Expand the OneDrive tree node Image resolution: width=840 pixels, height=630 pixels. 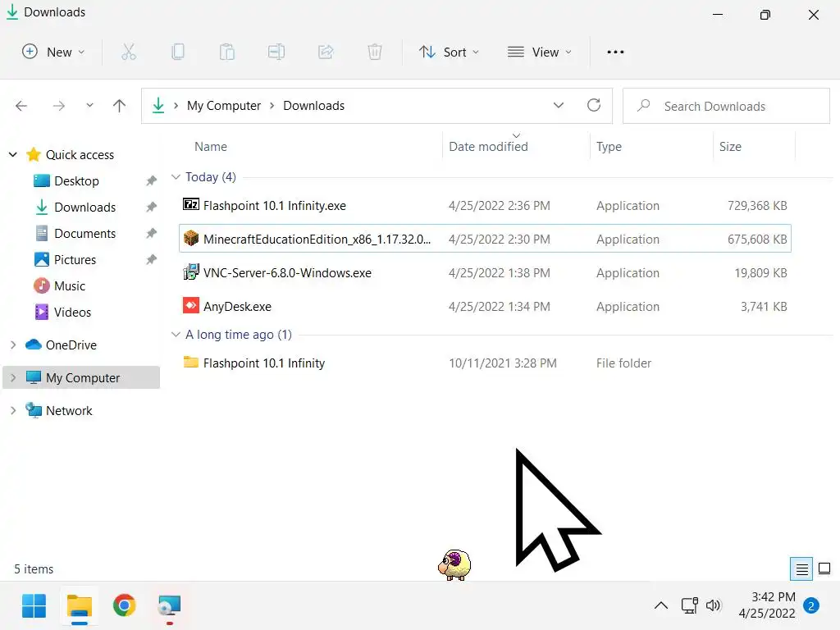pyautogui.click(x=13, y=345)
